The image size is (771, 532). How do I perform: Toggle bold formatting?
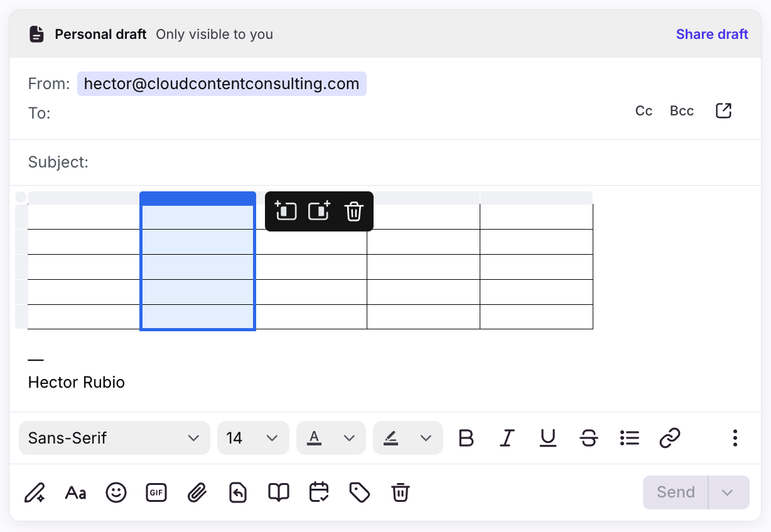pos(466,438)
